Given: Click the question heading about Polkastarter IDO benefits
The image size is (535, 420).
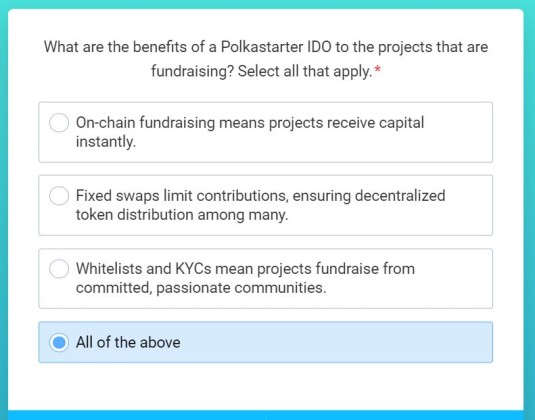Looking at the screenshot, I should pos(266,59).
